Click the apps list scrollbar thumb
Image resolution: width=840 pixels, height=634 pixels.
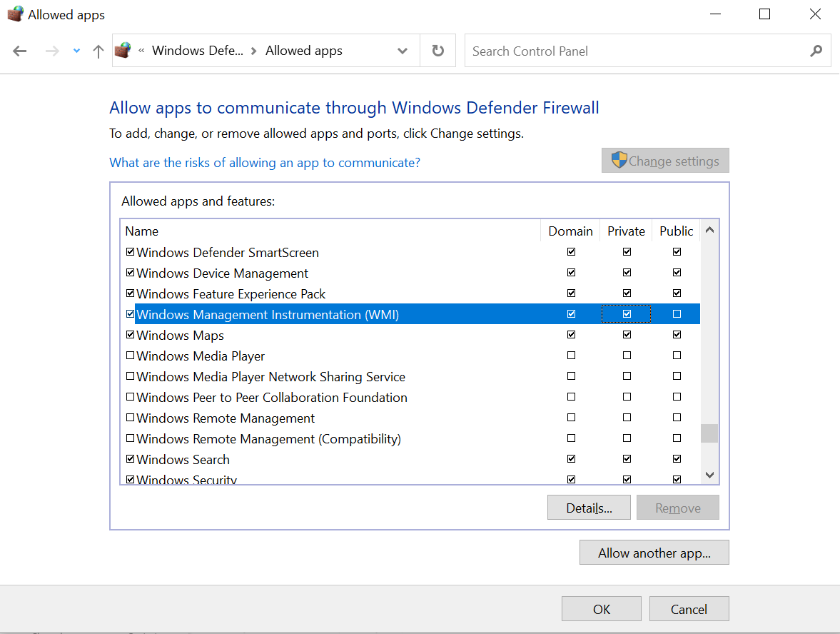[x=710, y=433]
